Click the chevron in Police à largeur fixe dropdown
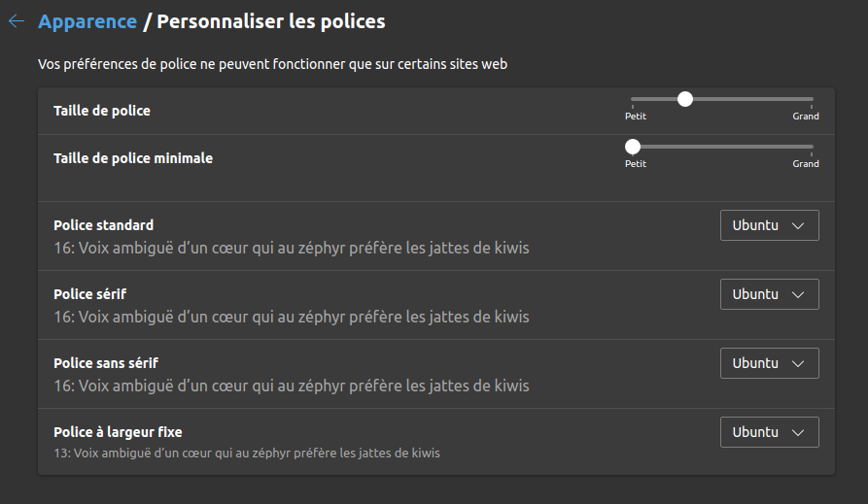 (x=799, y=432)
